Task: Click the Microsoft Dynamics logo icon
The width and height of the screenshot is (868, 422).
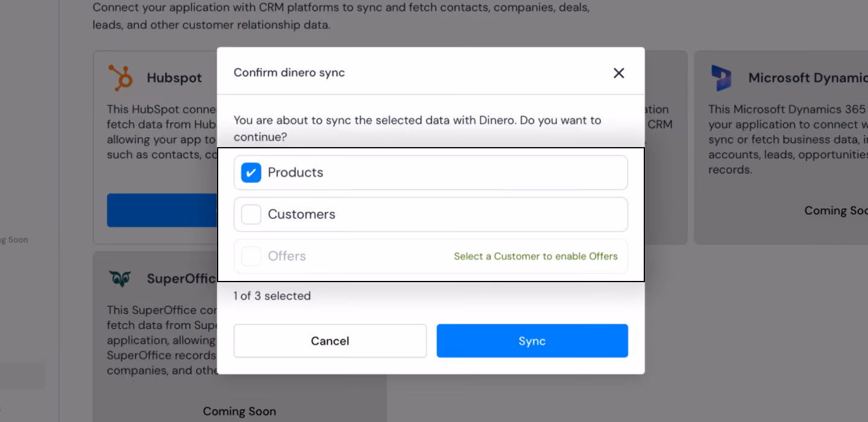Action: click(721, 78)
